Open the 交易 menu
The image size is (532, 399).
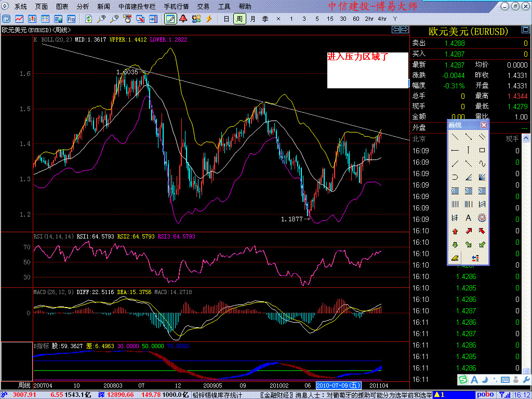[203, 6]
